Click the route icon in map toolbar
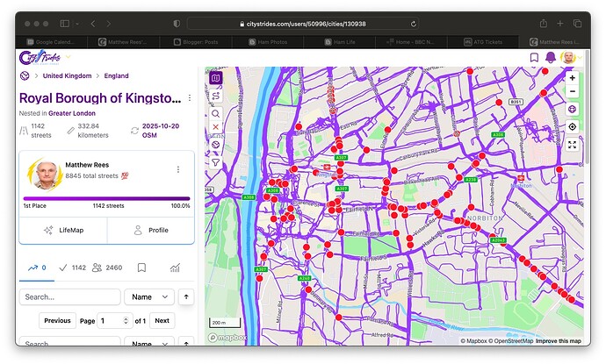Screen dimensions: 606x364 216,96
